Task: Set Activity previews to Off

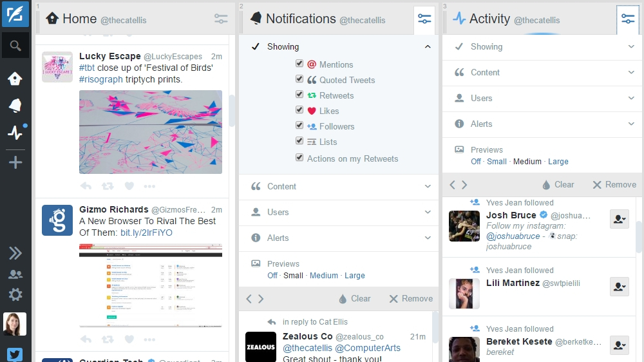Action: (x=476, y=162)
